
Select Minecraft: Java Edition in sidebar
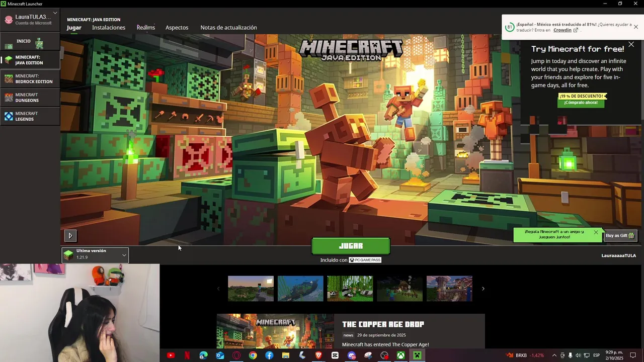[30, 60]
